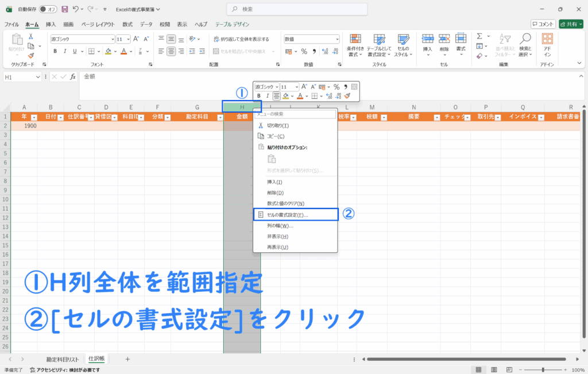Click the italic button in mini toolbar
Viewport: 588px width, 374px height.
pyautogui.click(x=267, y=96)
